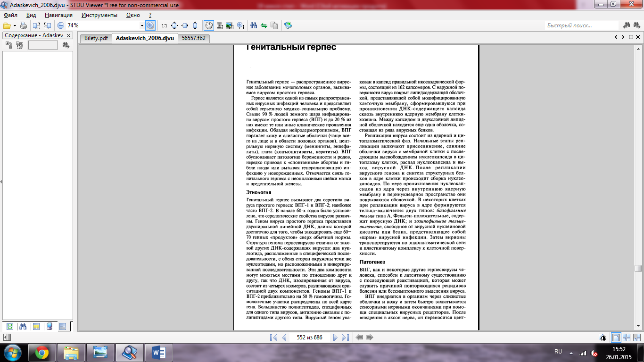644x362 pixels.
Task: Select the zoom selection tool
Action: pos(240,25)
